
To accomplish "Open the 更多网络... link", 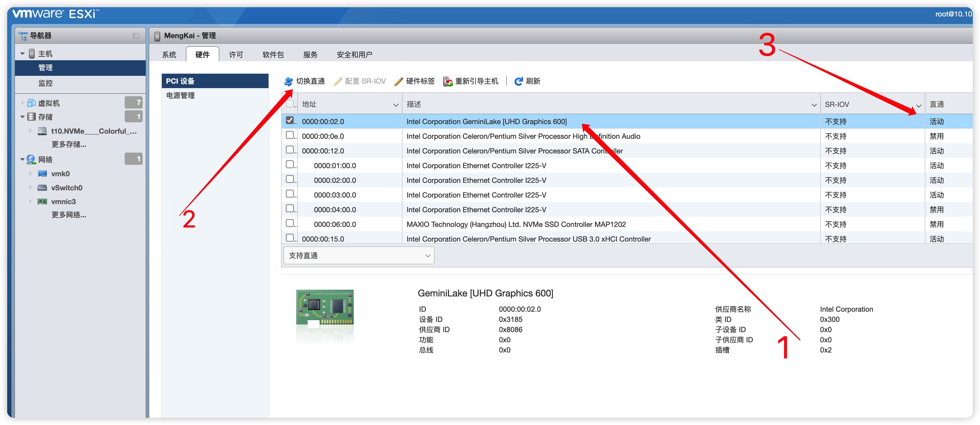I will pyautogui.click(x=69, y=215).
